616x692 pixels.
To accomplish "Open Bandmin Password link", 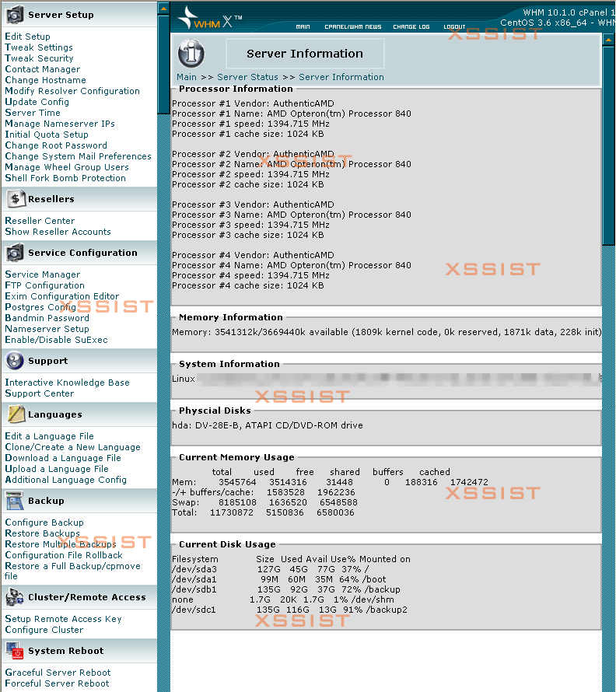I will [47, 318].
